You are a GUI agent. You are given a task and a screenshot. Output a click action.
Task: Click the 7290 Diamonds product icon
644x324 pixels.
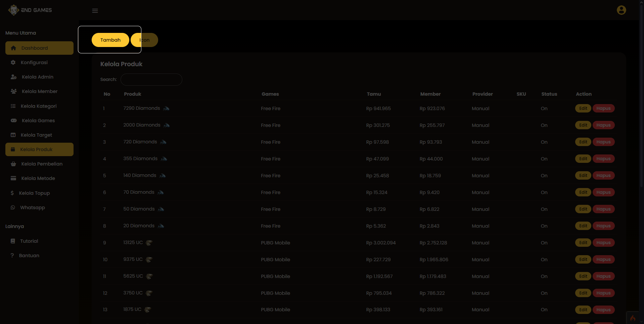166,108
